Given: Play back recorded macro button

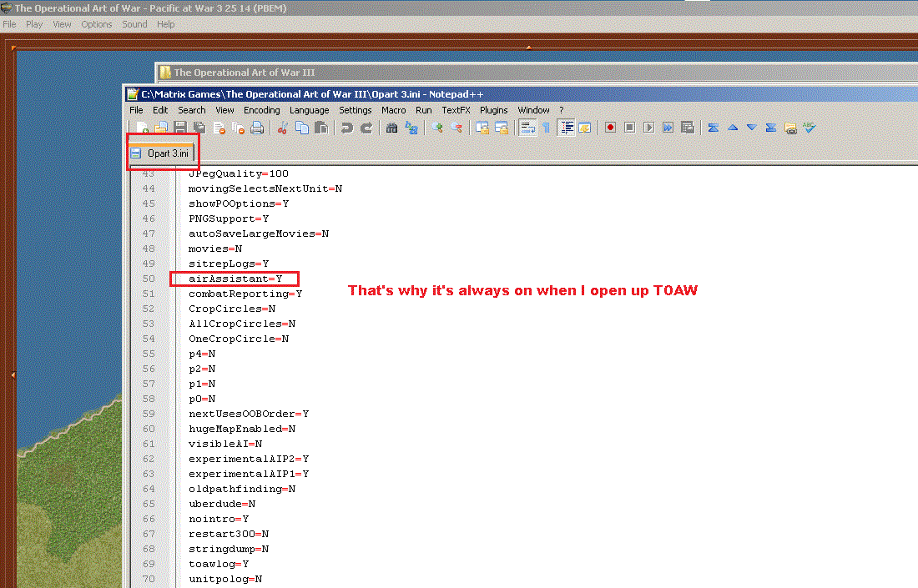Looking at the screenshot, I should [x=648, y=128].
